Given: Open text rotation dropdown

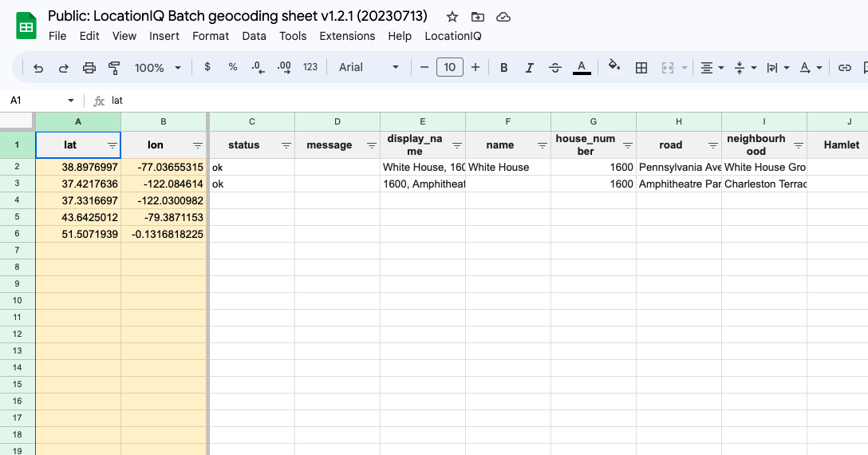Looking at the screenshot, I should 811,68.
